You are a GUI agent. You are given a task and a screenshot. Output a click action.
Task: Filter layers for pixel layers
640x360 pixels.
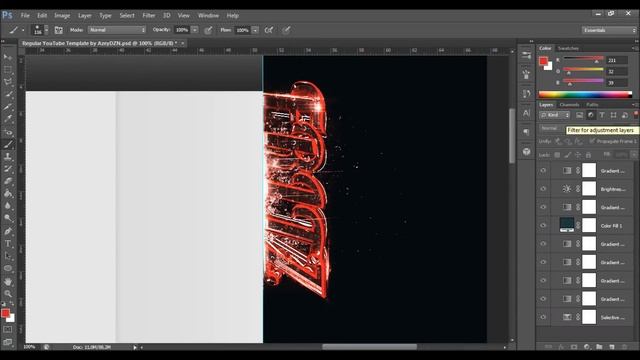click(579, 116)
